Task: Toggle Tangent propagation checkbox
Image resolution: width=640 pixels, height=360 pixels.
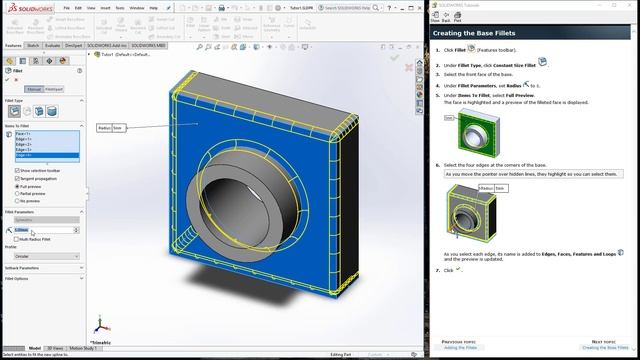Action: click(x=17, y=178)
